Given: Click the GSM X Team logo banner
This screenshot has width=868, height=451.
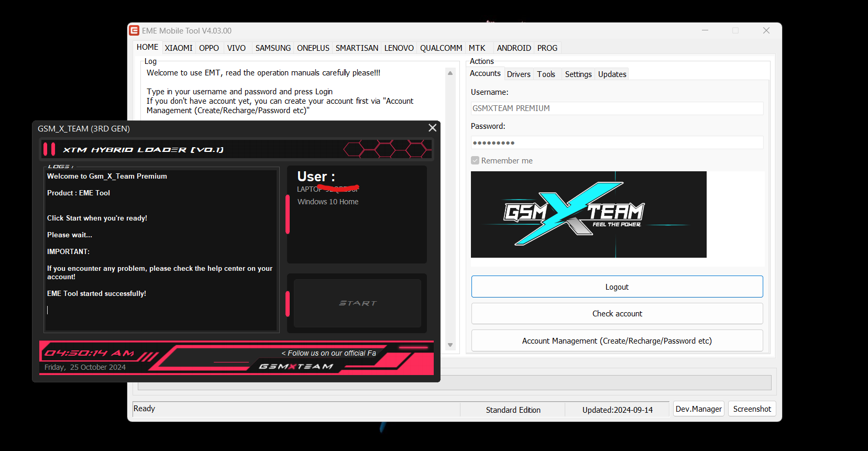Looking at the screenshot, I should pyautogui.click(x=588, y=214).
